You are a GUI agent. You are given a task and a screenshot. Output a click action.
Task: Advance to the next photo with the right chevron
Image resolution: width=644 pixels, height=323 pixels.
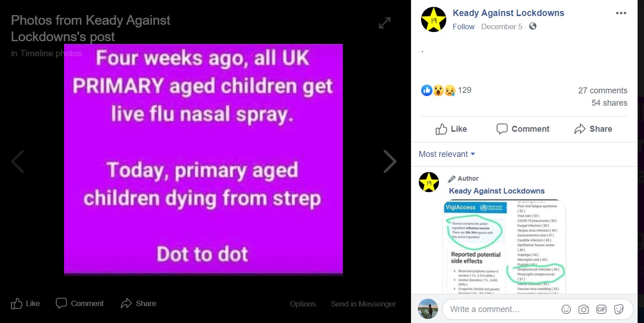coord(390,161)
